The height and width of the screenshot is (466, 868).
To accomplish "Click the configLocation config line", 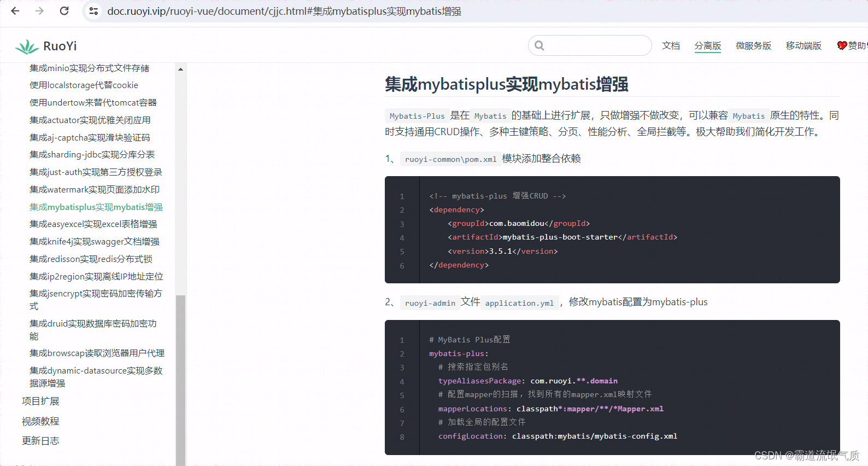I will [x=558, y=436].
